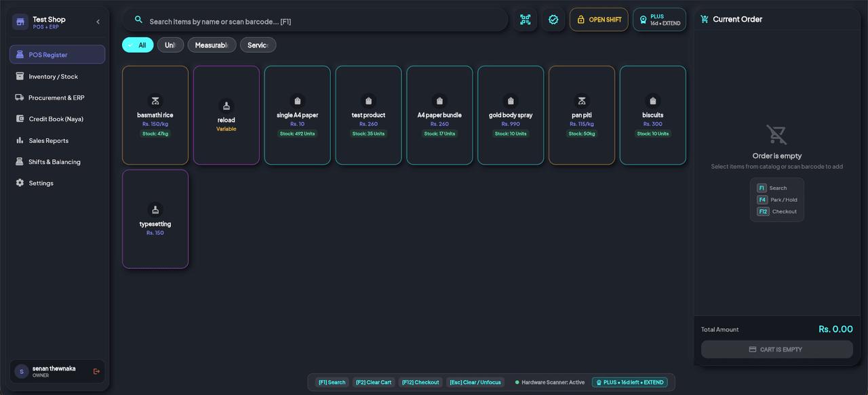Add single A4 paper to order
The height and width of the screenshot is (395, 868).
[x=298, y=115]
